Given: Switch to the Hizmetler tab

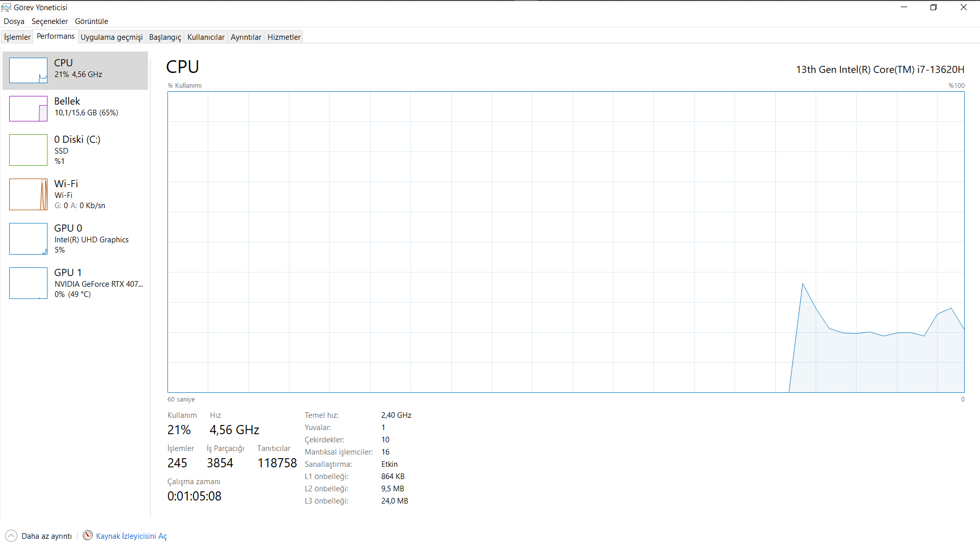Looking at the screenshot, I should point(284,37).
